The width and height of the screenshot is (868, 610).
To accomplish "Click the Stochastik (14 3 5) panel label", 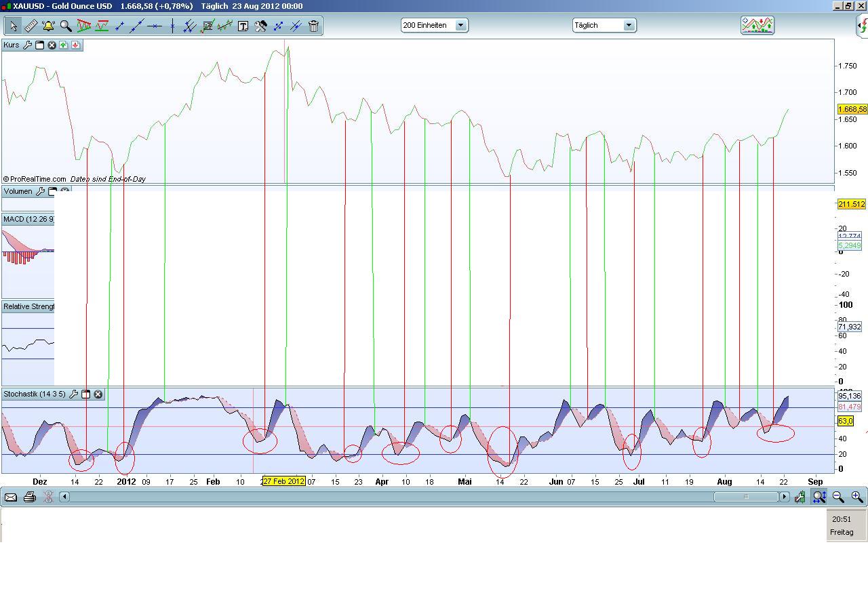I will [x=35, y=394].
